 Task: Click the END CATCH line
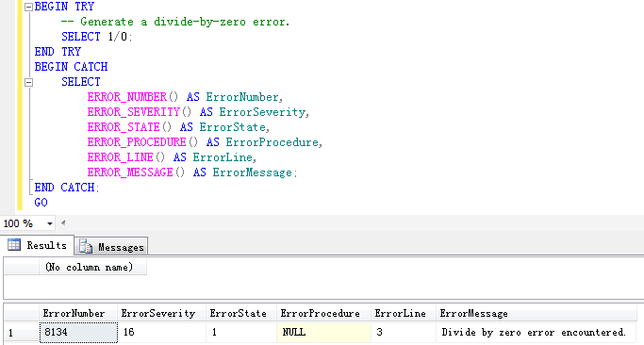click(x=67, y=188)
